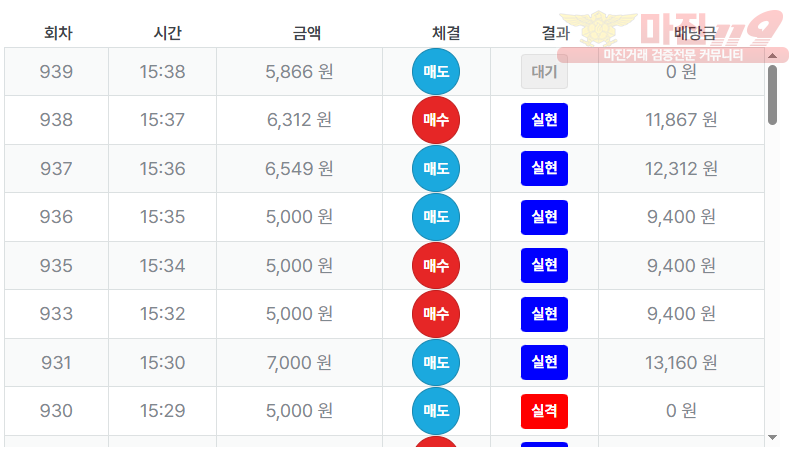Click the blue 매도 circle in row 936
This screenshot has height=450, width=800.
point(436,217)
